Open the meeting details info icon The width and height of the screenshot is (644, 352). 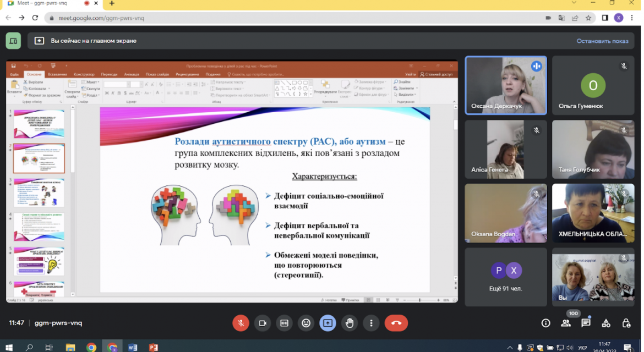(x=546, y=323)
